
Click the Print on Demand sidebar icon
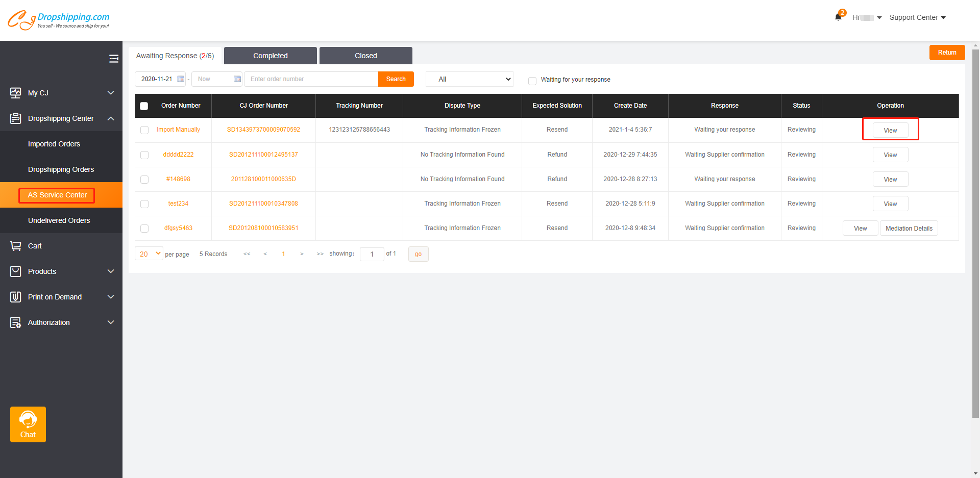coord(16,297)
